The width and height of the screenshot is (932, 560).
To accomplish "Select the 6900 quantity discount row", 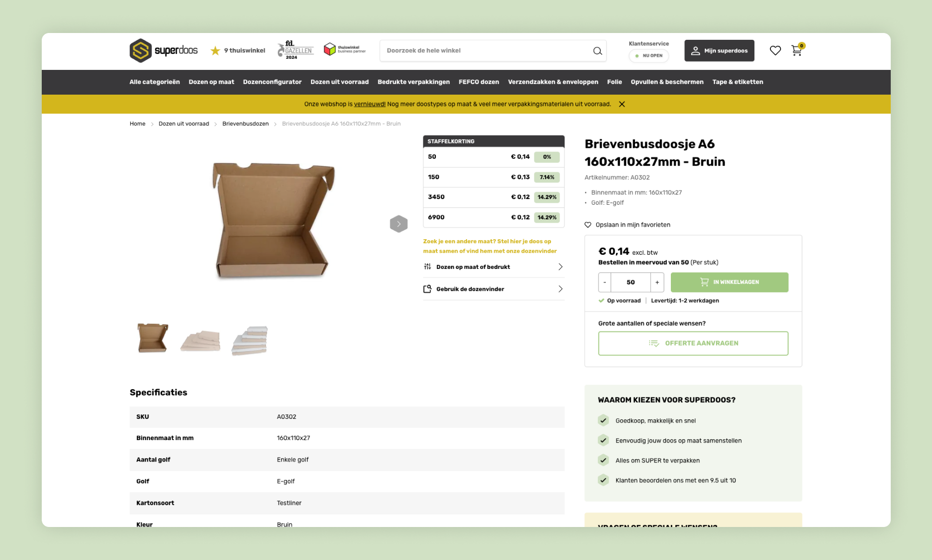I will coord(494,218).
